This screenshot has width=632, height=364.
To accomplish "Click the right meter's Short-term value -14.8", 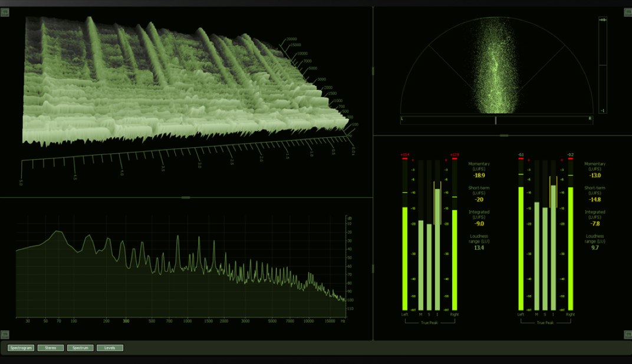I will coord(595,200).
